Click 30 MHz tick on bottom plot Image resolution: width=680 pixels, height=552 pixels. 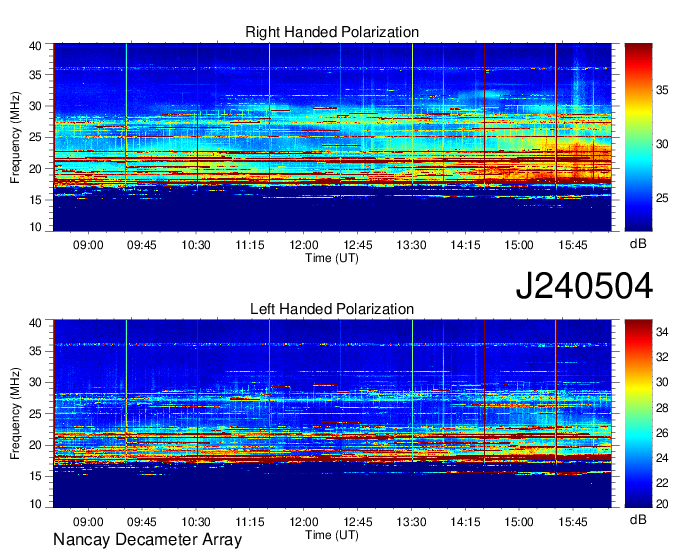point(35,382)
